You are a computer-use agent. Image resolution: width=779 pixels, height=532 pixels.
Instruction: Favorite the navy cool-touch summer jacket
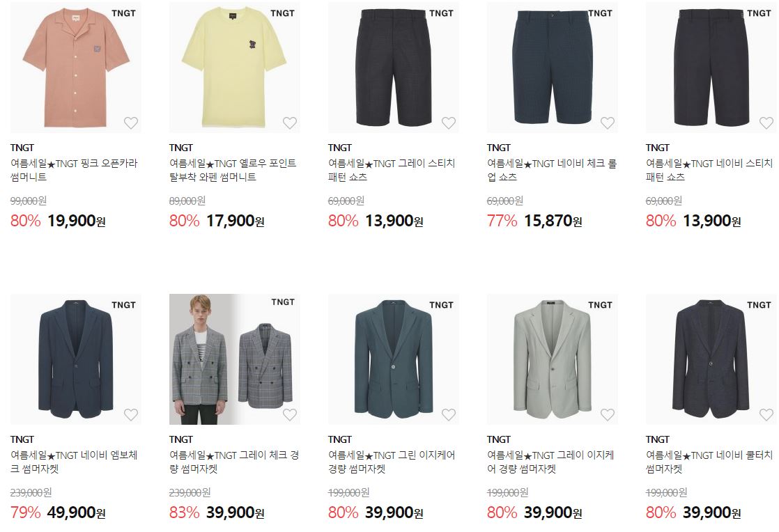point(766,414)
